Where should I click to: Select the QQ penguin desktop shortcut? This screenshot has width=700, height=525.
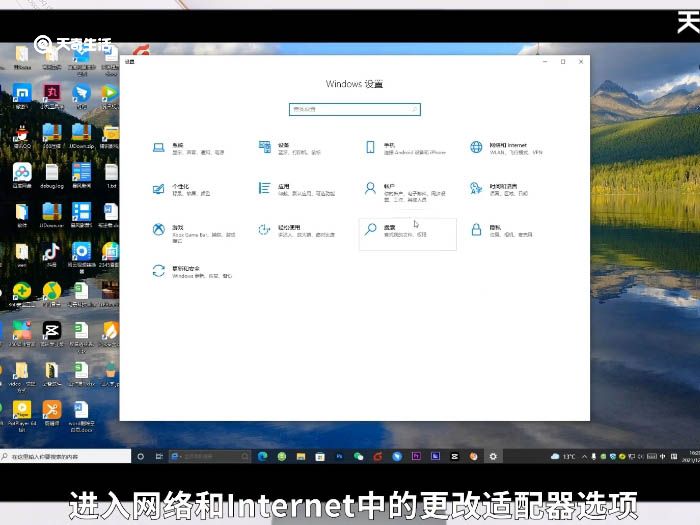22,136
